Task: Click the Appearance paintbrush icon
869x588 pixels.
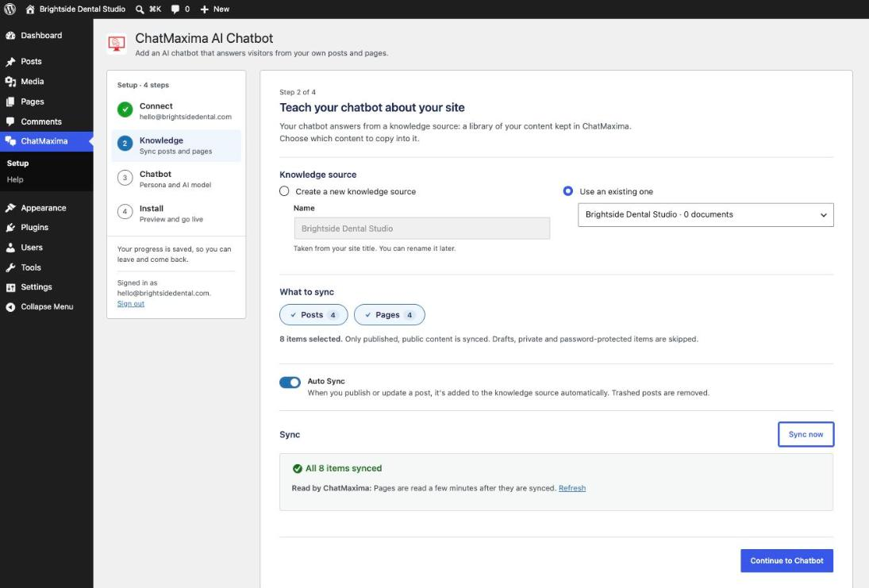Action: pyautogui.click(x=10, y=208)
